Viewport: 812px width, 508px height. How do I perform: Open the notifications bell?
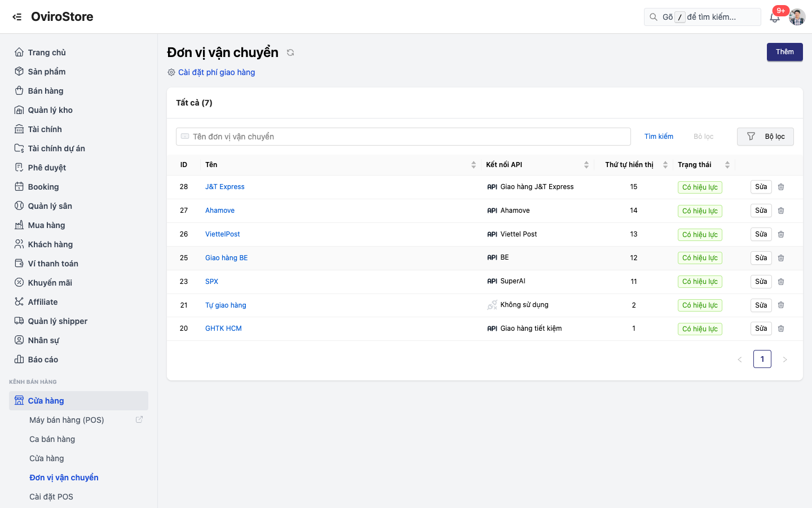click(x=775, y=17)
